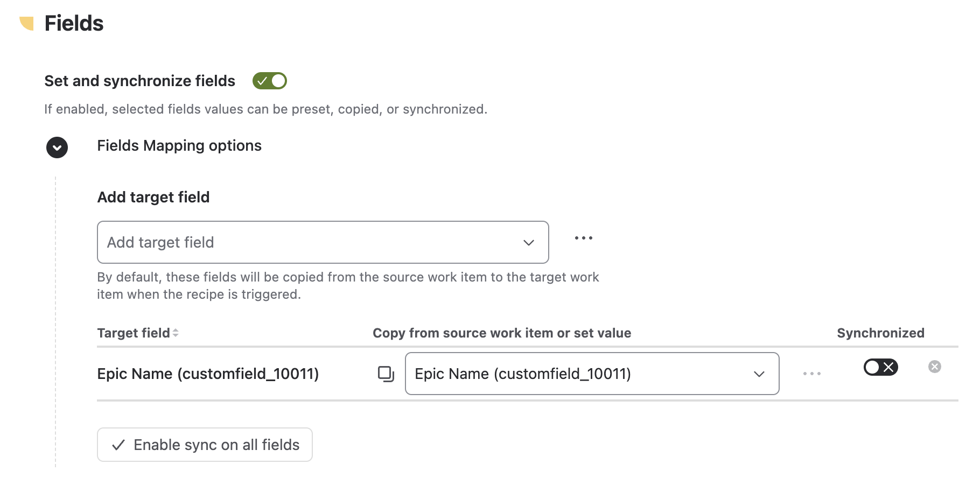980x478 pixels.
Task: Click the Target field column header text
Action: click(x=134, y=333)
